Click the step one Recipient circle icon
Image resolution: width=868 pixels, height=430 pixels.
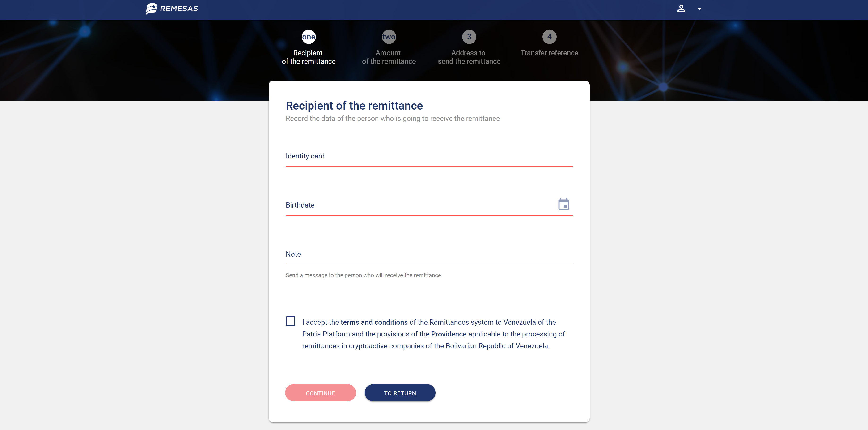pos(308,37)
